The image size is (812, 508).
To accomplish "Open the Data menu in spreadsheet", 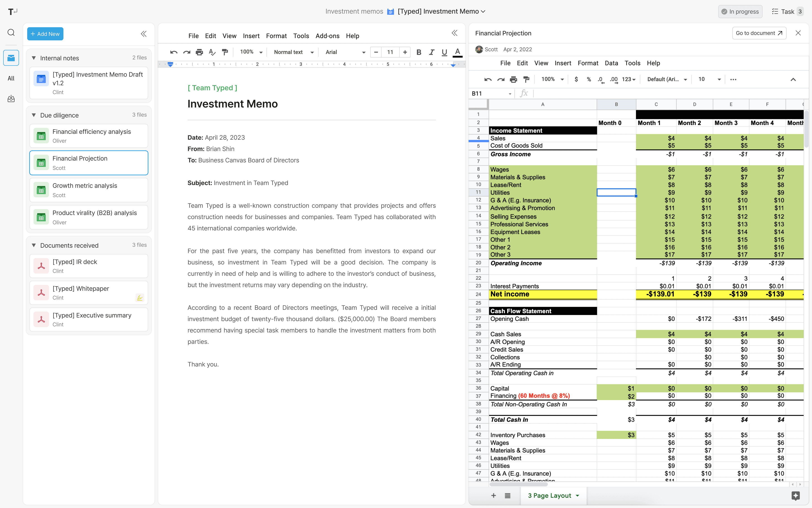I will coord(611,63).
